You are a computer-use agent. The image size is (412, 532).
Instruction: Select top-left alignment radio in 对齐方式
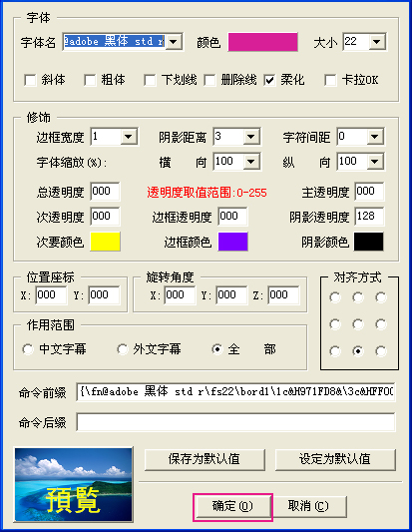pyautogui.click(x=335, y=297)
